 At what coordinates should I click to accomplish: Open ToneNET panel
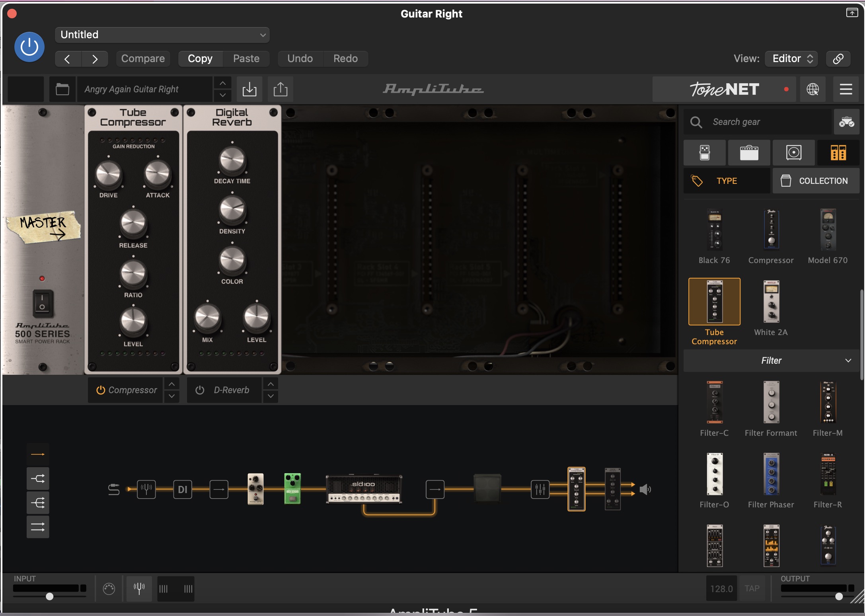(x=724, y=89)
